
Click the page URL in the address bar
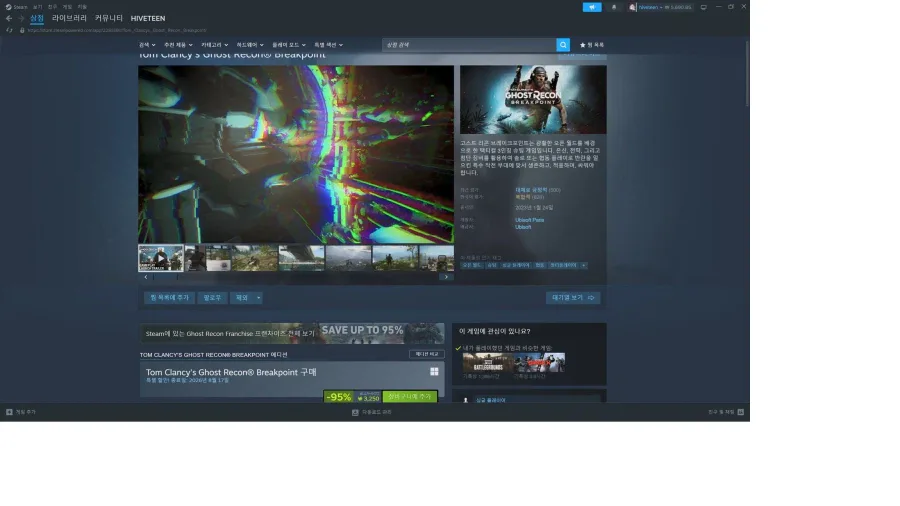pyautogui.click(x=117, y=30)
